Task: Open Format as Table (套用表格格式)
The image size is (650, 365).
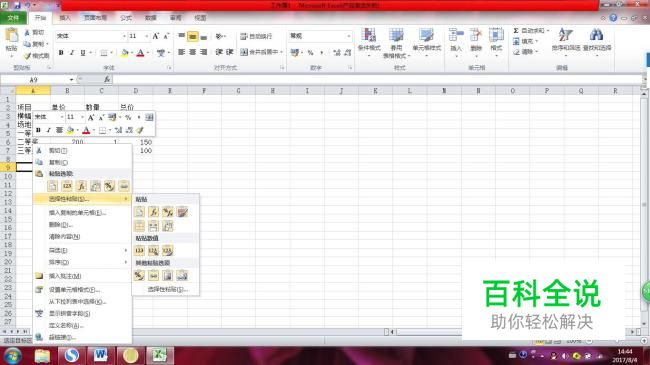Action: [x=396, y=43]
